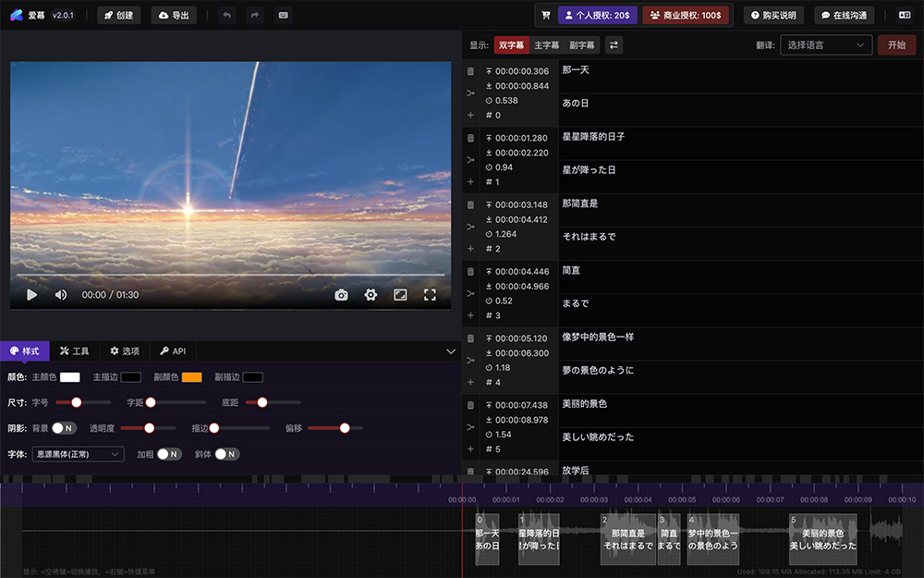
Task: Open the shopping cart icon
Action: pos(546,16)
